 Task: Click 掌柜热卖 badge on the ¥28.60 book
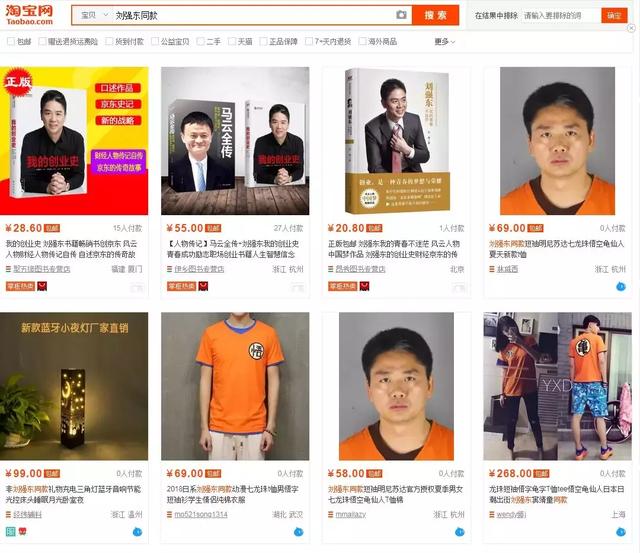20,286
